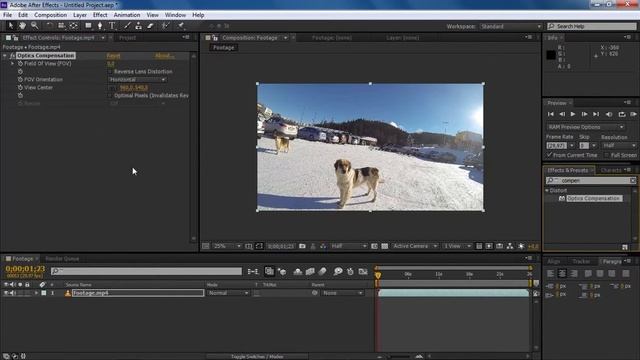Toggle transparency grid in composition viewer
The width and height of the screenshot is (640, 360).
click(x=384, y=246)
